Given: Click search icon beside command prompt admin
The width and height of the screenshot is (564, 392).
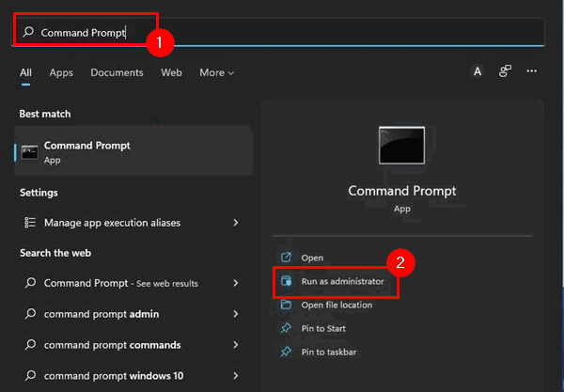Looking at the screenshot, I should pos(31,314).
